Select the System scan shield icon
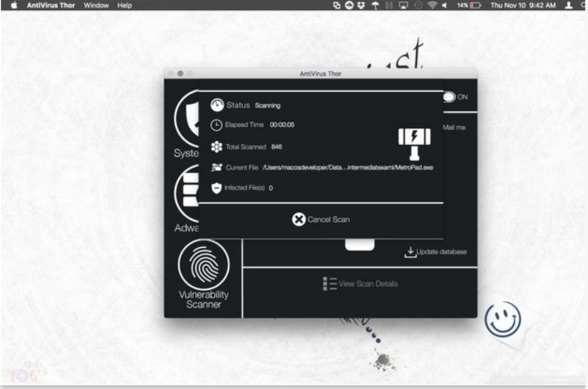Viewport: 588px width, 389px height. pos(187,118)
